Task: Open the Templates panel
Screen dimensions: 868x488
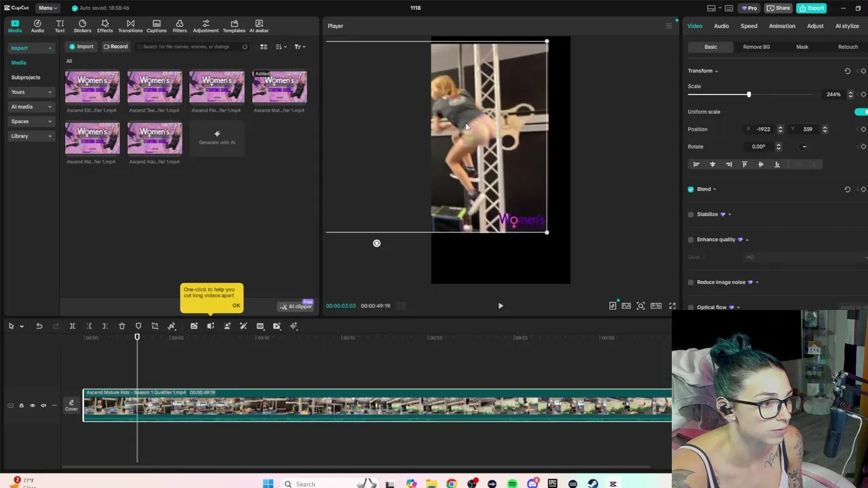Action: coord(234,26)
